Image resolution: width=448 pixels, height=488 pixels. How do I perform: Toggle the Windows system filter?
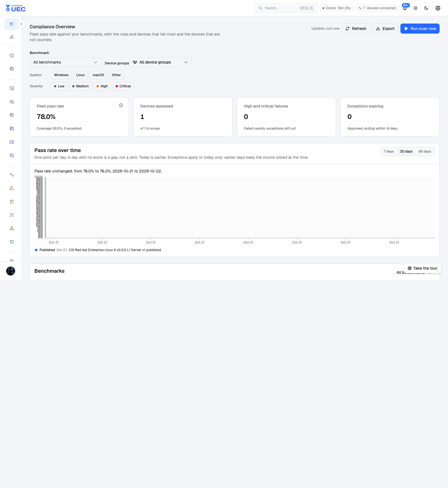(61, 75)
